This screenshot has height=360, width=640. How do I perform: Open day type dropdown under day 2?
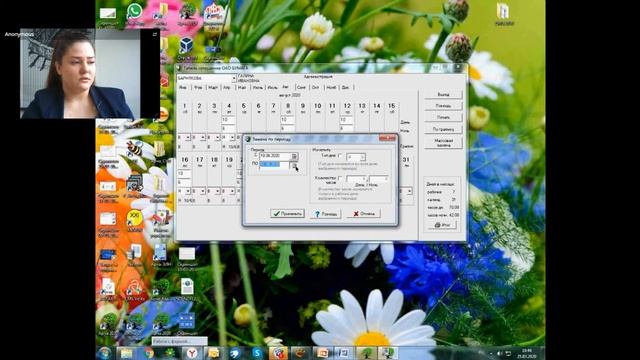203,138
